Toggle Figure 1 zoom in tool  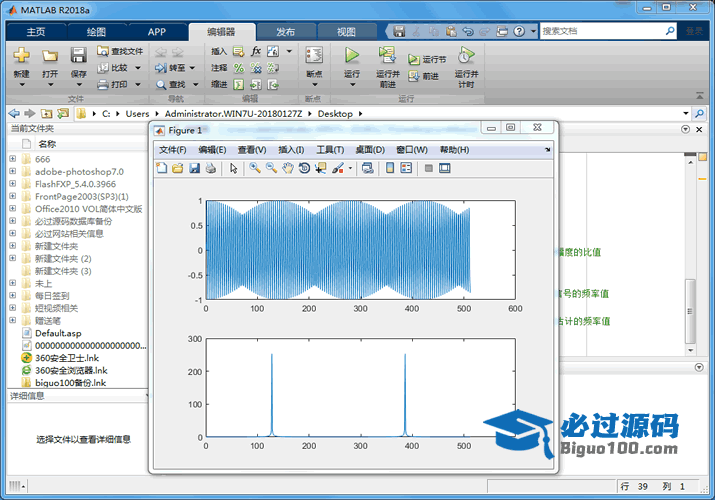coord(255,168)
